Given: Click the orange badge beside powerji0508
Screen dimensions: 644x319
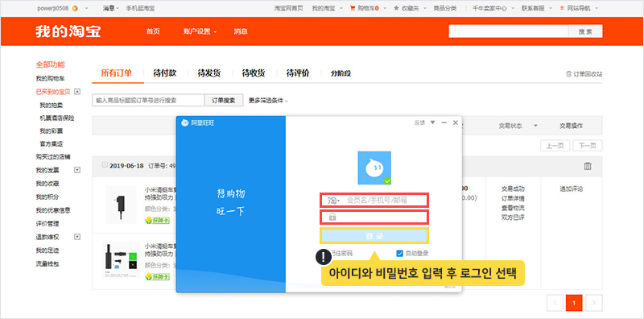Looking at the screenshot, I should (x=75, y=8).
